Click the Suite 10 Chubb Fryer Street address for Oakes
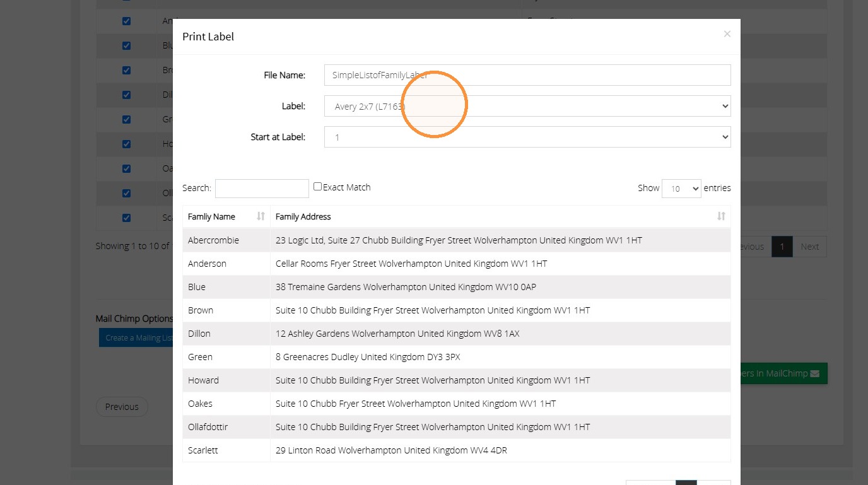The image size is (868, 485). (500, 404)
